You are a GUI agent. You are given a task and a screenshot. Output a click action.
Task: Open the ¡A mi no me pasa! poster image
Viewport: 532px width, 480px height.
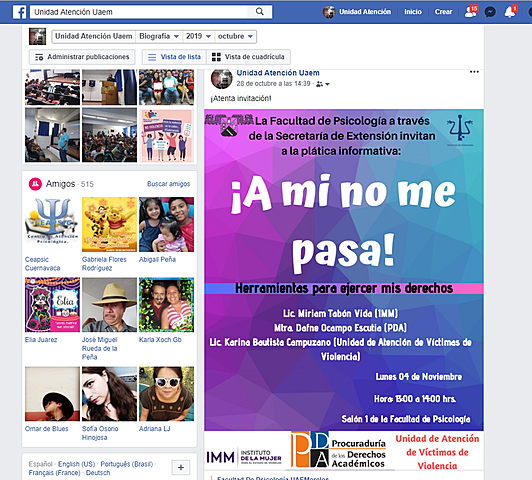pos(344,289)
